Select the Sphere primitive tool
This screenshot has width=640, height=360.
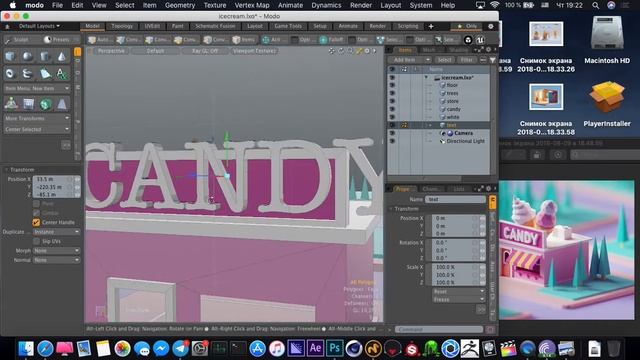27,56
